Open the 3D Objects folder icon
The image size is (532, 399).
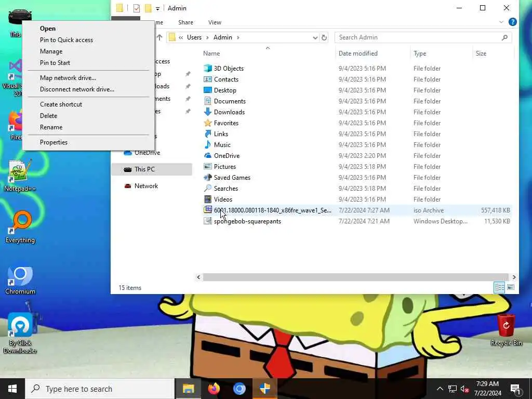point(208,68)
